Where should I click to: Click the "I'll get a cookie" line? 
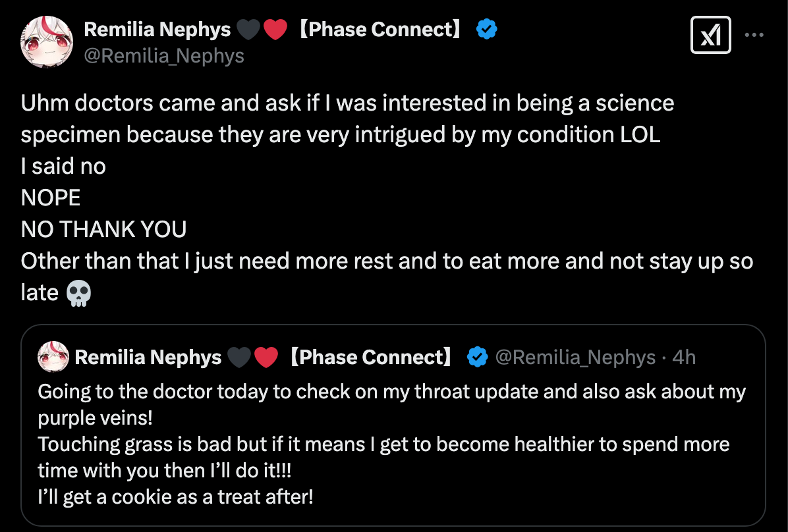coord(175,496)
